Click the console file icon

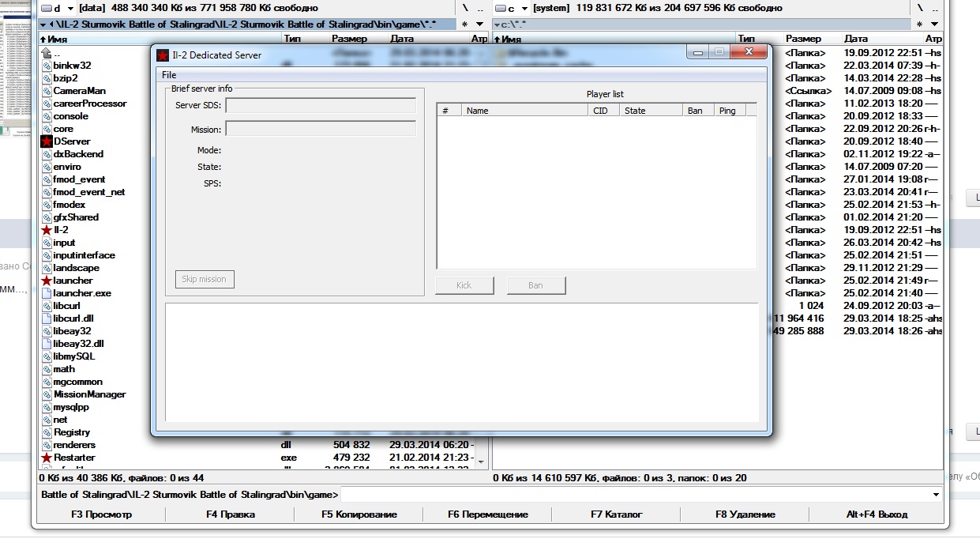coord(47,116)
